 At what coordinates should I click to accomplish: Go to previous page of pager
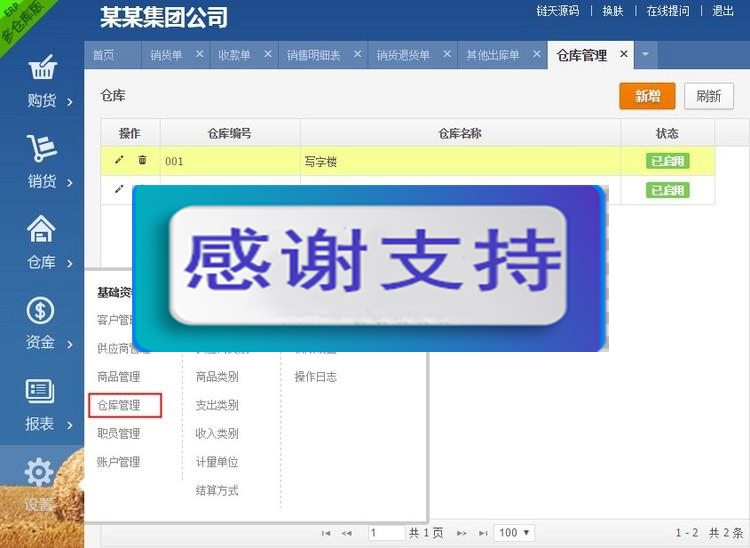(347, 533)
